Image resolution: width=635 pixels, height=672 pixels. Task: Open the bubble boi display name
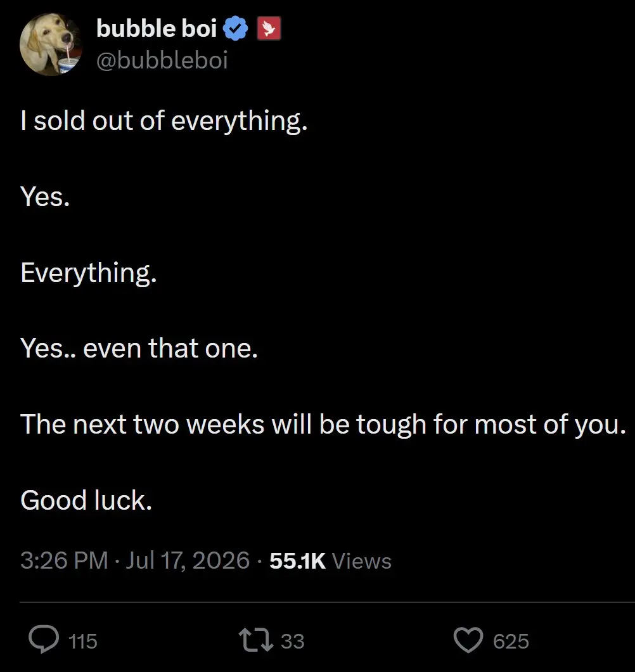(157, 29)
